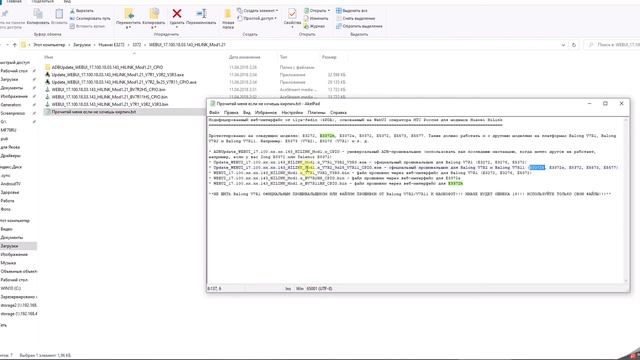Open the Простой доступ dropdown
This screenshot has width=640, height=360.
257,18
